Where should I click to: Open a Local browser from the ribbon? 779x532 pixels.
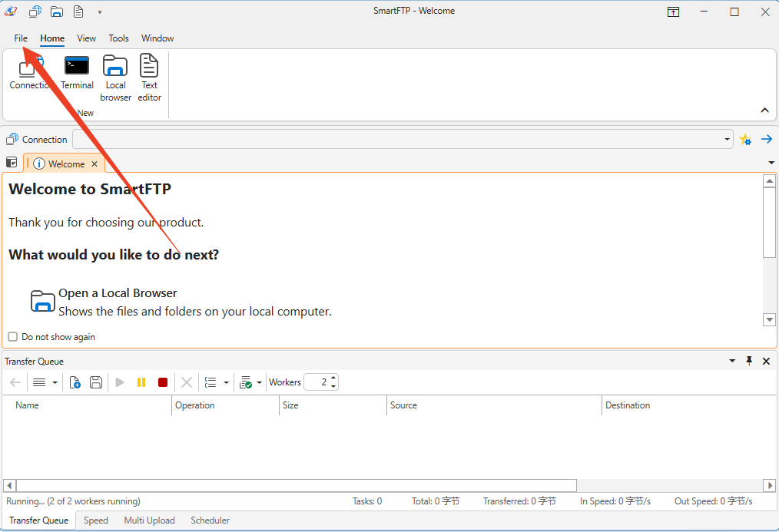pyautogui.click(x=115, y=78)
